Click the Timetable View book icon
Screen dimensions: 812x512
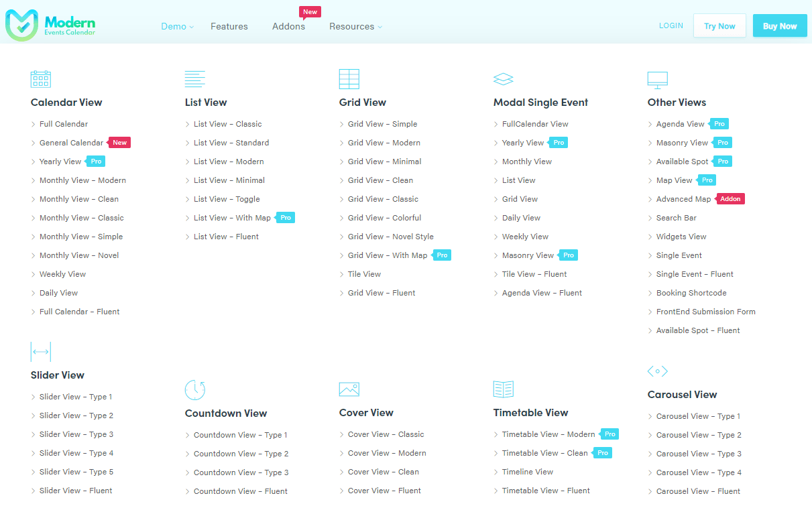(x=503, y=389)
